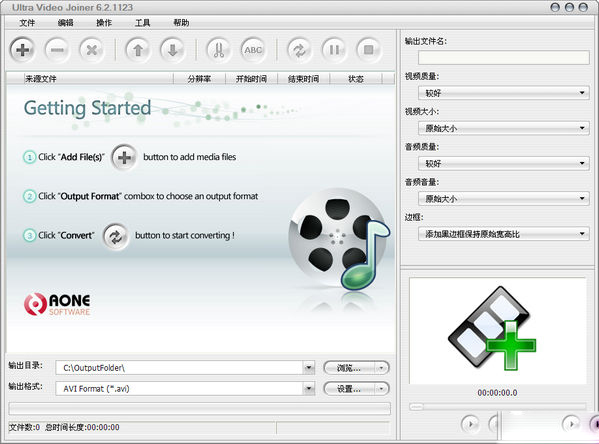The height and width of the screenshot is (444, 599).
Task: Click the Add Files plus toolbar button
Action: pos(23,50)
